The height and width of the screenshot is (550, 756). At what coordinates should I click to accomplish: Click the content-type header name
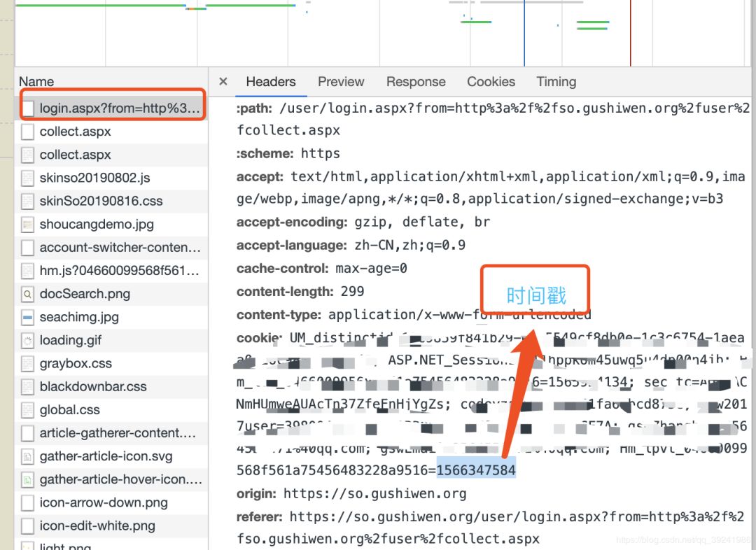coord(279,315)
